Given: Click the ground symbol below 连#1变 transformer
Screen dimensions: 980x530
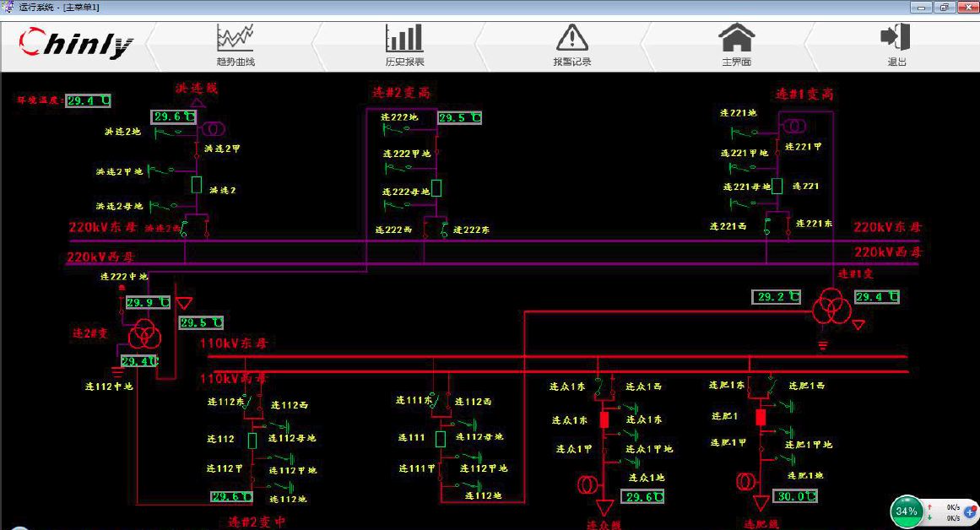Looking at the screenshot, I should 823,345.
